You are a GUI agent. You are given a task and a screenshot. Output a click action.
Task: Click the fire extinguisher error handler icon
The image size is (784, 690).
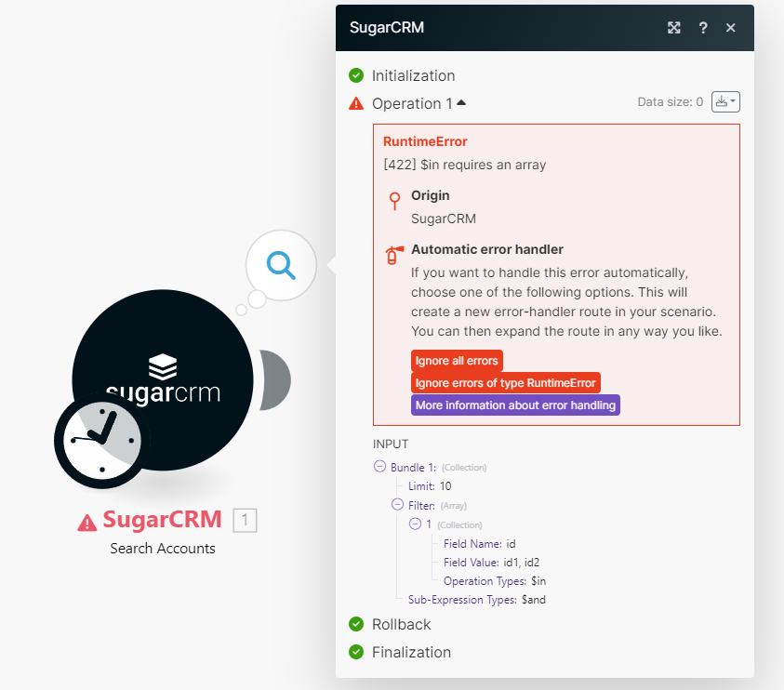(x=394, y=255)
